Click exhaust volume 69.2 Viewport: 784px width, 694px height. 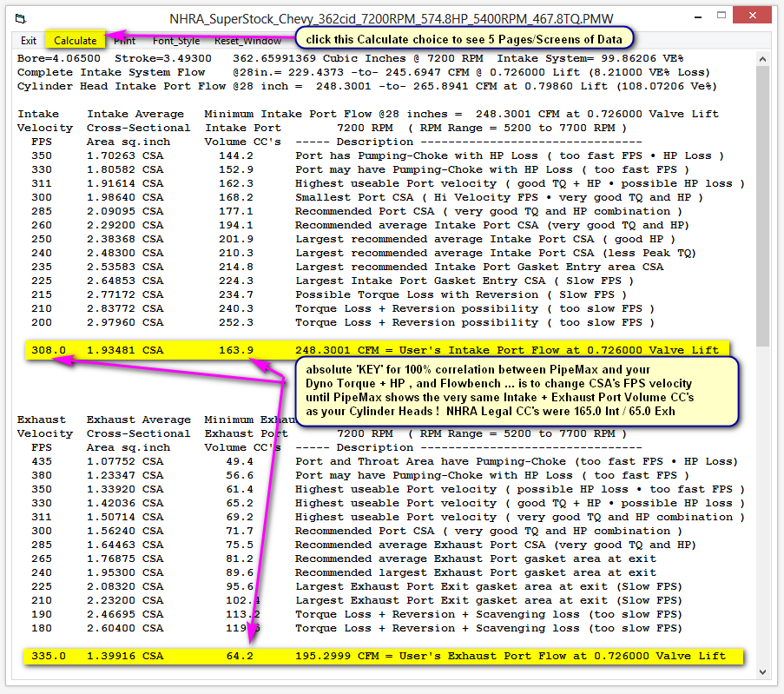240,518
